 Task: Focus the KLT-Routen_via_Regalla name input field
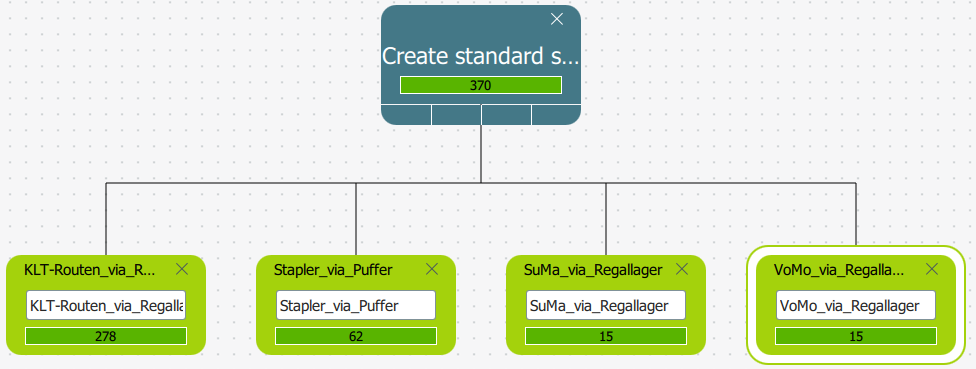point(106,305)
